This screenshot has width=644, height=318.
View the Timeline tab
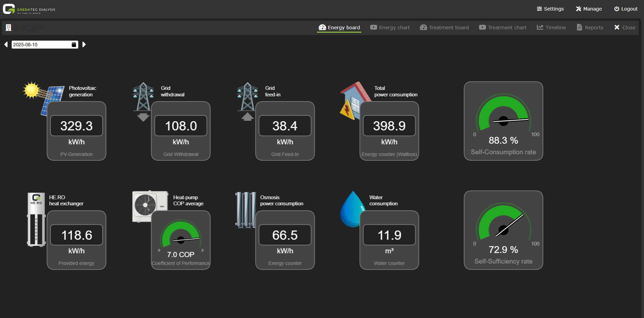551,28
